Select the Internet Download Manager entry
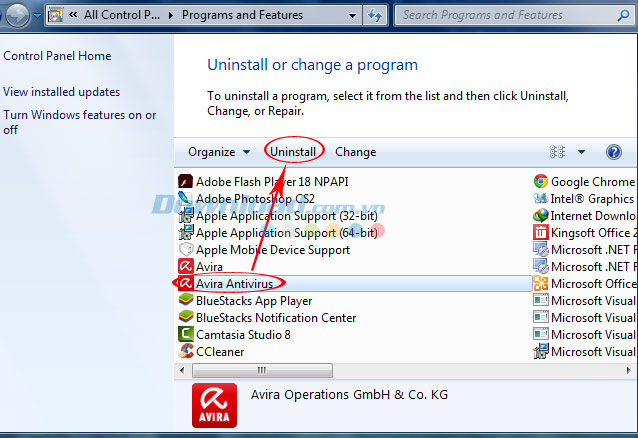The image size is (638, 438). click(594, 215)
